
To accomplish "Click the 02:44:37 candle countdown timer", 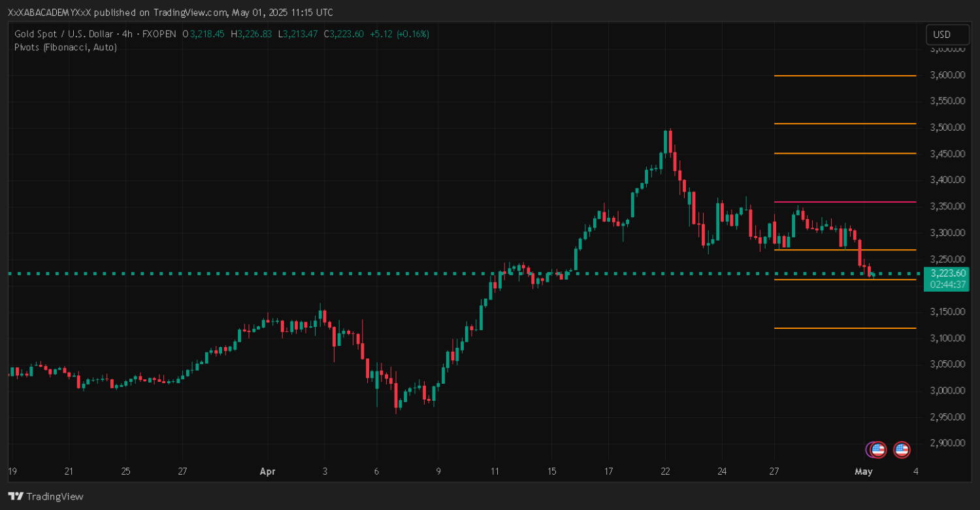I will (x=947, y=284).
